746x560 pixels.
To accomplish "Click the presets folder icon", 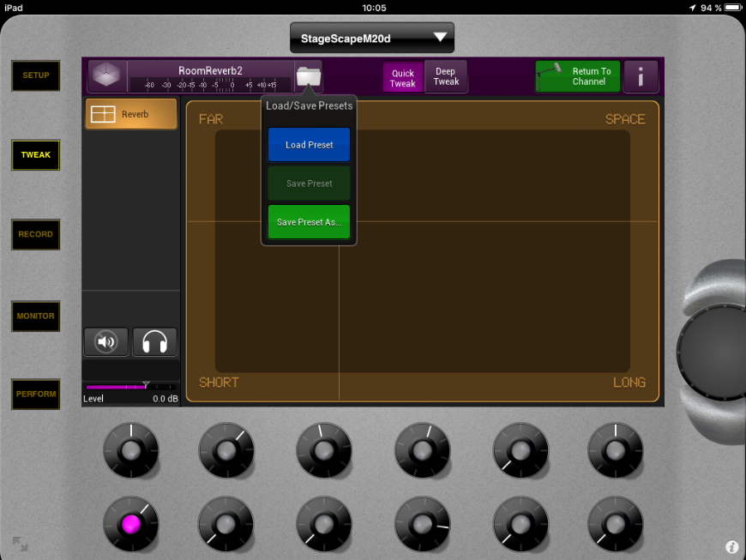I will coord(308,76).
